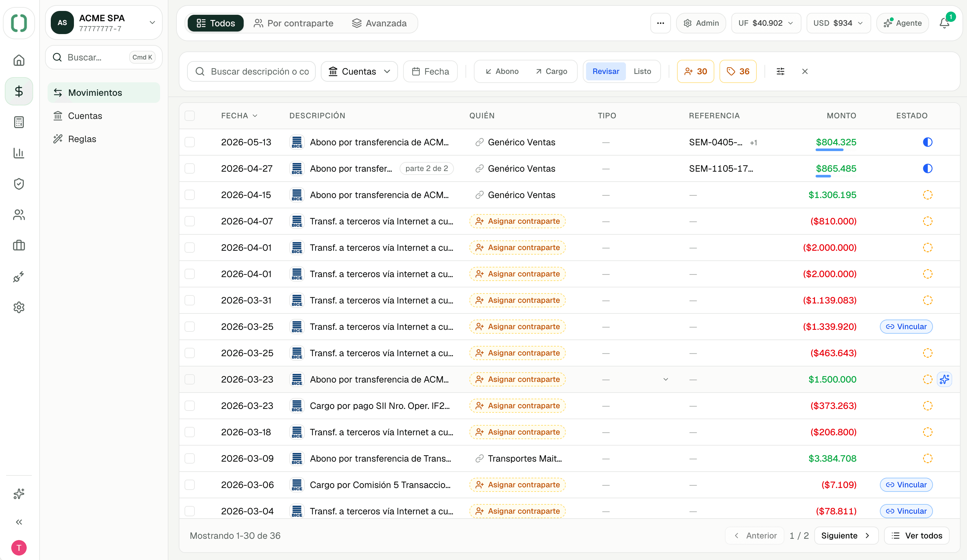Click the half-filled status icon for $865.485 row

coord(927,168)
